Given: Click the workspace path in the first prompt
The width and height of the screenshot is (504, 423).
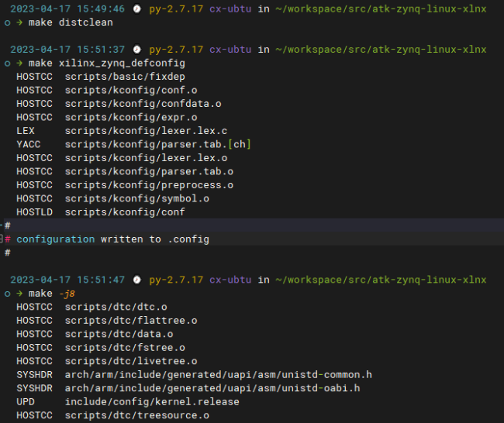Looking at the screenshot, I should tap(380, 9).
